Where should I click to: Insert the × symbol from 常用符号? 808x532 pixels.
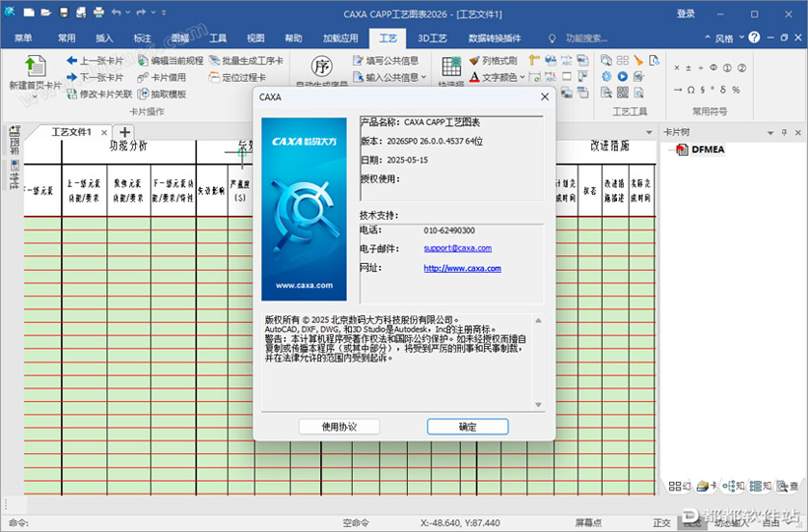point(677,68)
